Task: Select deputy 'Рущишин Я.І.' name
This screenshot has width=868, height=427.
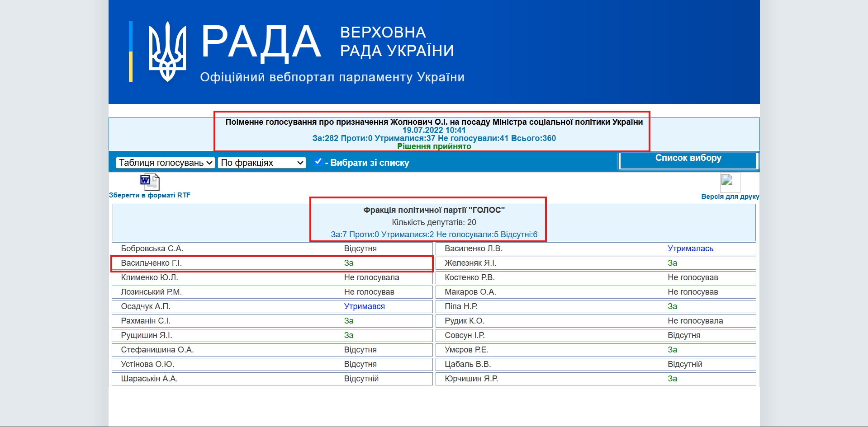Action: tap(147, 335)
